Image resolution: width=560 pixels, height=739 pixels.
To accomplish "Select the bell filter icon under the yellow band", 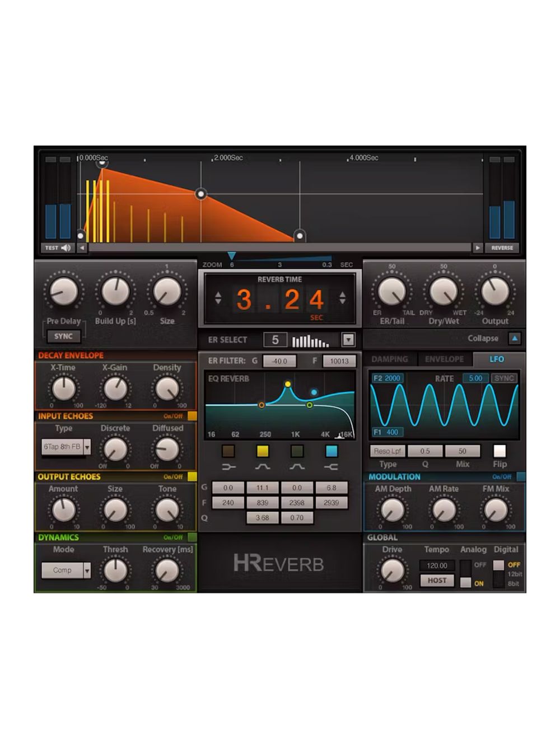I will click(x=263, y=466).
